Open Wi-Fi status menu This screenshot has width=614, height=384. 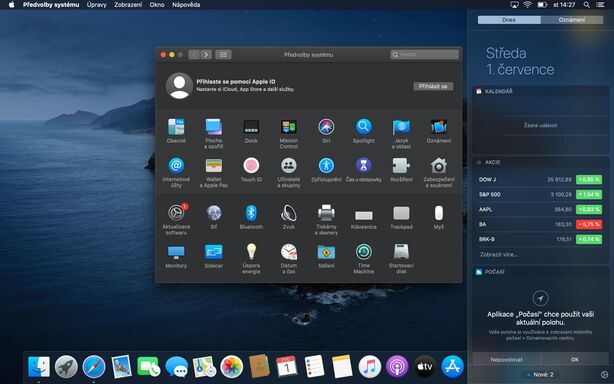click(527, 5)
